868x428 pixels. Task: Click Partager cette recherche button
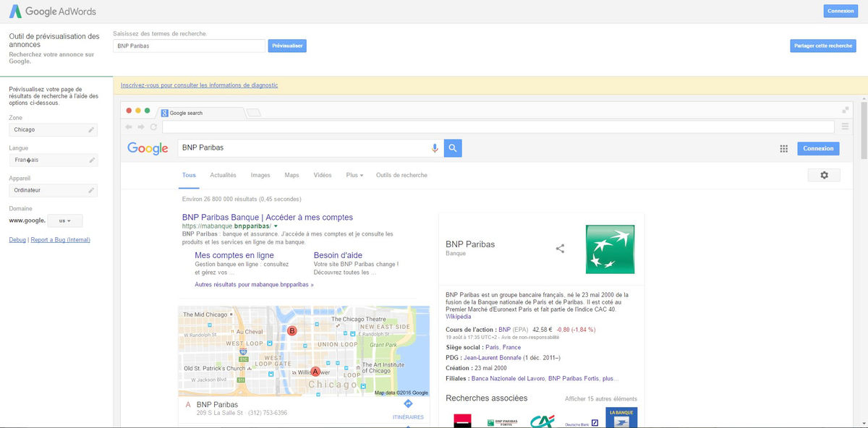tap(823, 46)
